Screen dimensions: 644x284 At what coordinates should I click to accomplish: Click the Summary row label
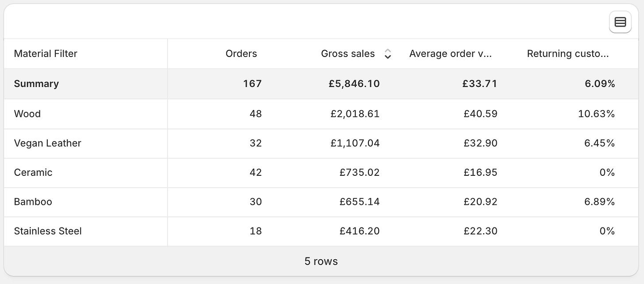[36, 84]
